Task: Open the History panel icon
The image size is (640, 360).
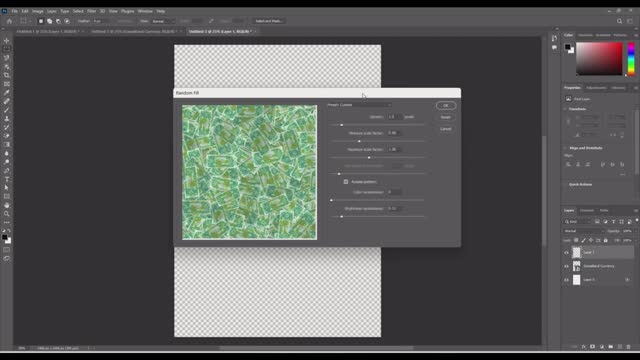Action: point(554,38)
